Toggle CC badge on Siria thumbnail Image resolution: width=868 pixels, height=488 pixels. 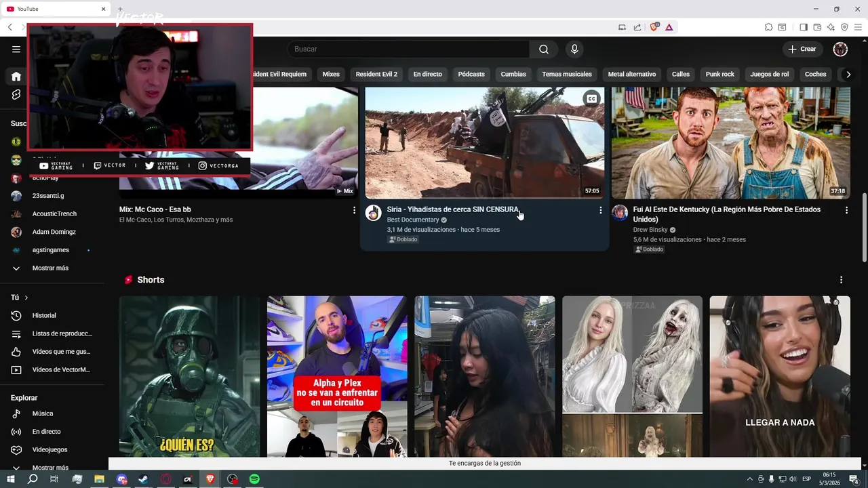[x=591, y=99]
